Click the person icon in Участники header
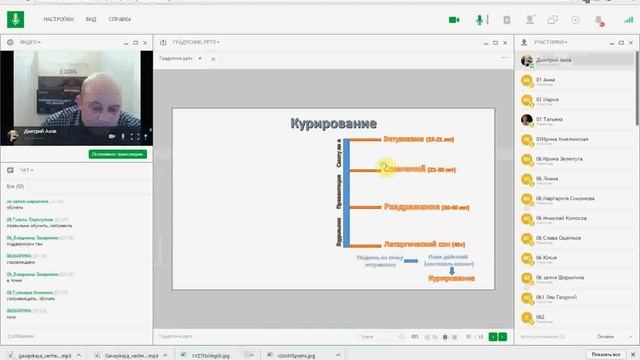 click(524, 42)
